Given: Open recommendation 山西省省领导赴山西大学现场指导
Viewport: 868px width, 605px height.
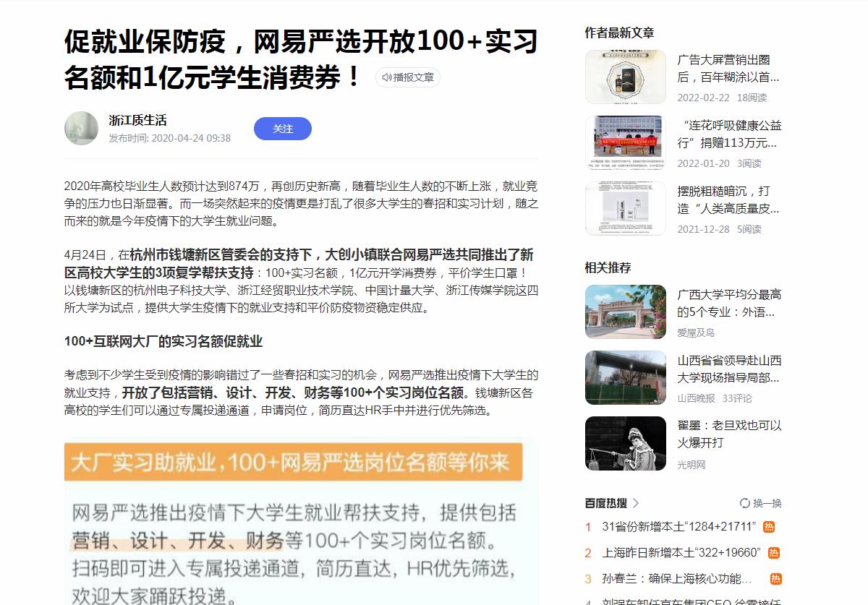Looking at the screenshot, I should 729,369.
